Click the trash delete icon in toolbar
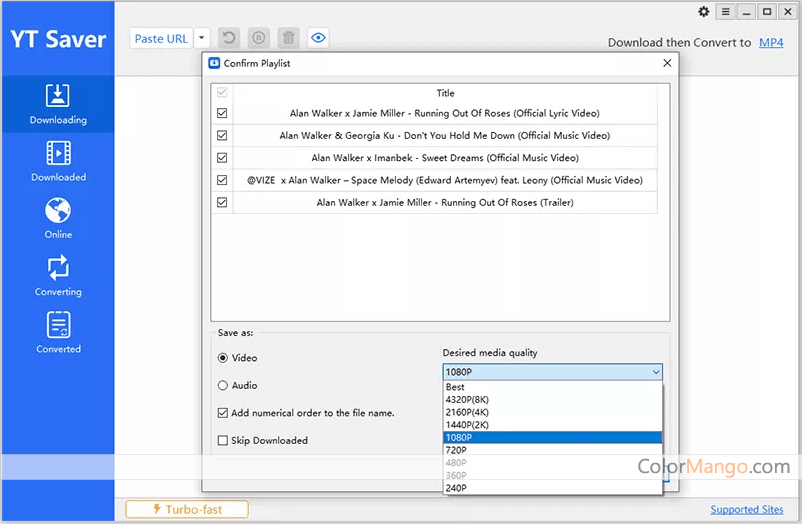 coord(288,38)
